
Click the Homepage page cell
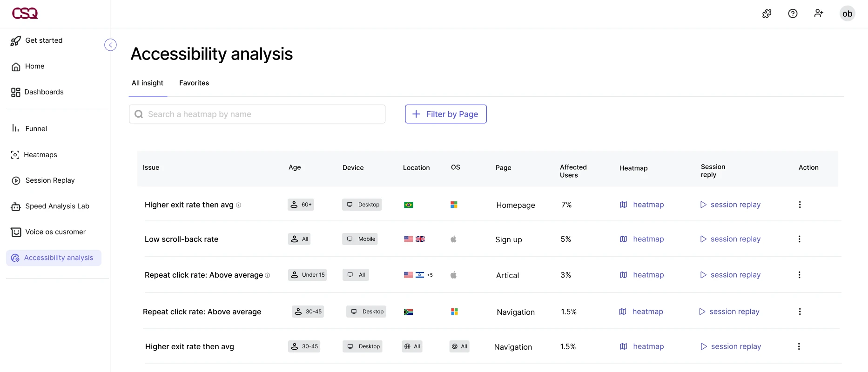[x=516, y=205]
